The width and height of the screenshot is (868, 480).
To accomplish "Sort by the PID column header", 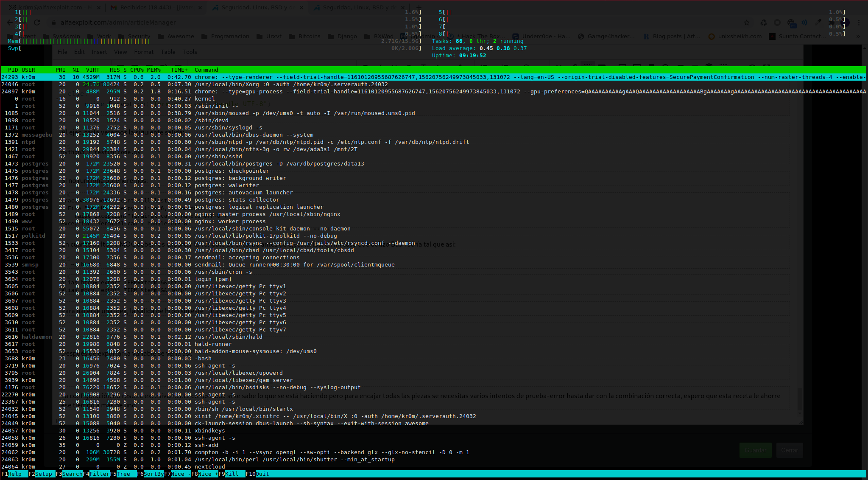I will tap(13, 70).
